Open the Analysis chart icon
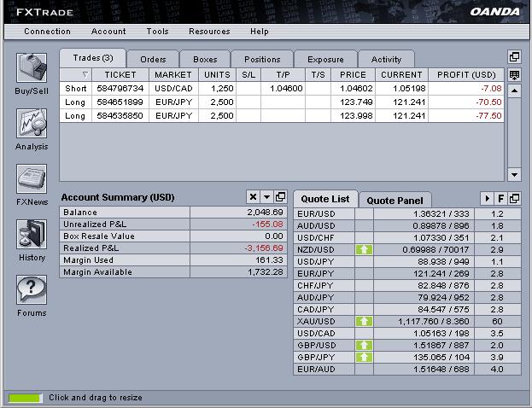This screenshot has height=408, width=532. point(32,123)
